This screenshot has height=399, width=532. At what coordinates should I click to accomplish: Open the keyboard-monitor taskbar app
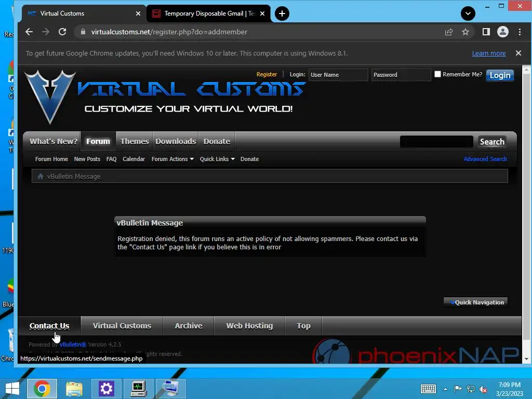tap(170, 389)
